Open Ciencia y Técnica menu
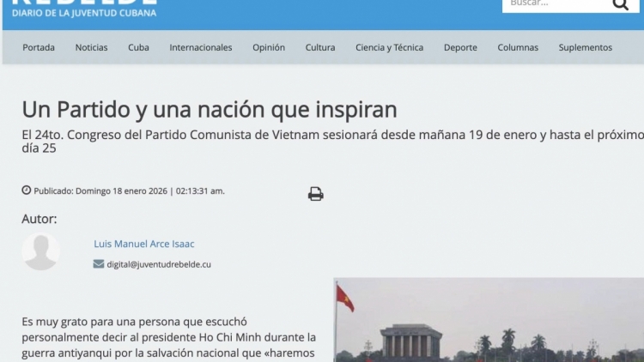 click(x=389, y=48)
